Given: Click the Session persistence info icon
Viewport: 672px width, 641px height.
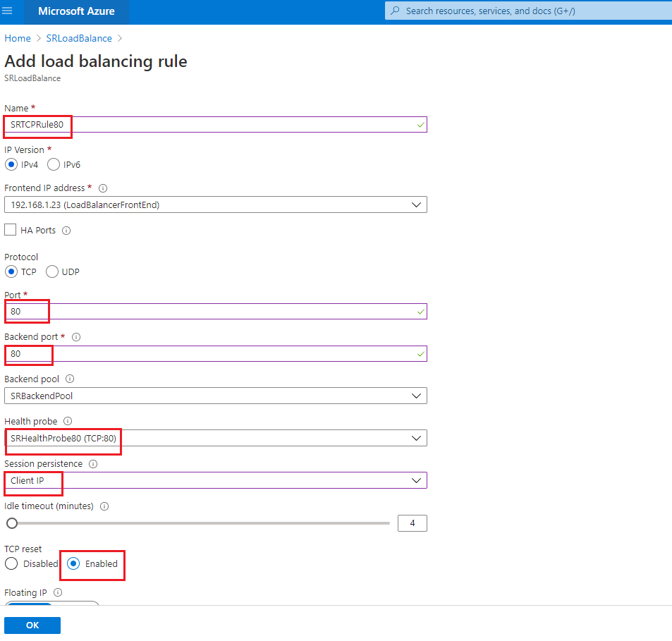Looking at the screenshot, I should [x=93, y=464].
